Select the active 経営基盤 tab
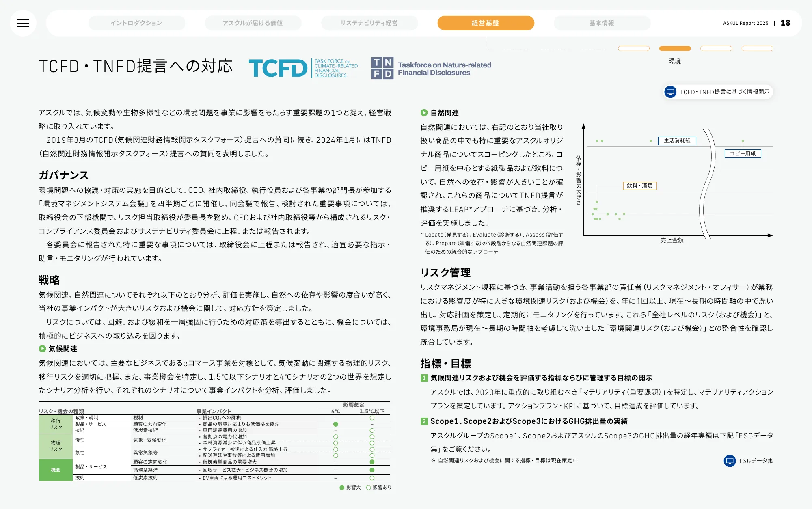 (x=486, y=23)
